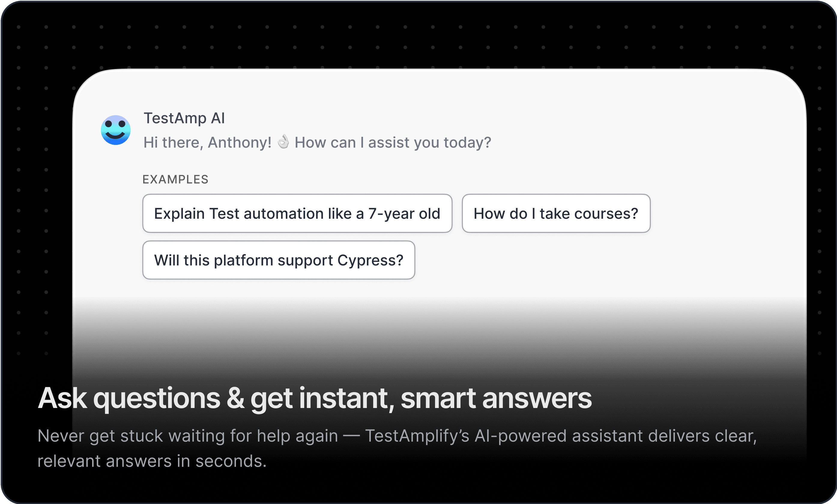Click "How can I assist you today?" text

393,142
